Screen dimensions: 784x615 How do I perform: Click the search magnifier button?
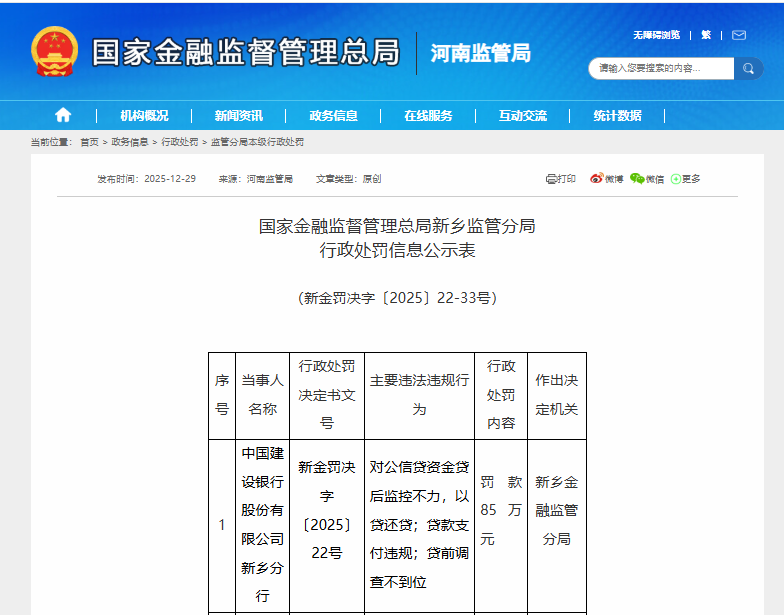[748, 68]
